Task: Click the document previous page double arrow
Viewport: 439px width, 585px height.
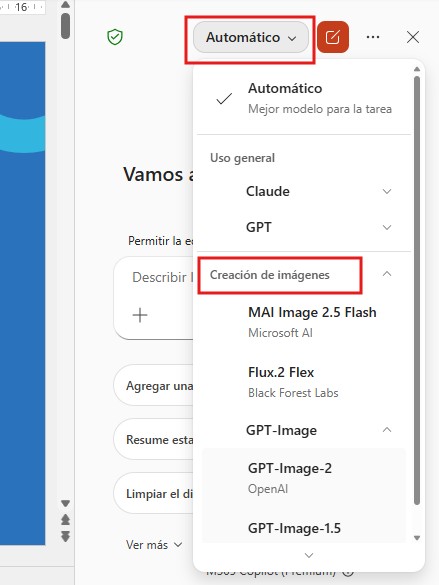Action: point(65,519)
